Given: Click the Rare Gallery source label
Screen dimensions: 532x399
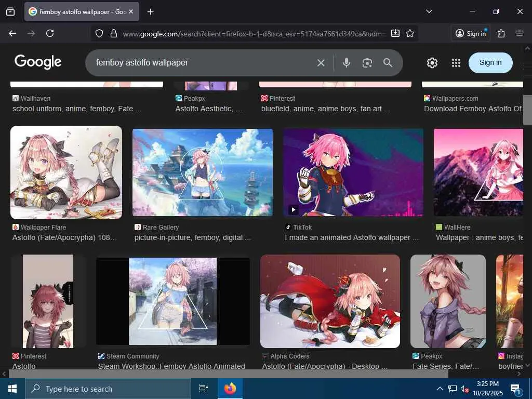Looking at the screenshot, I should point(161,228).
